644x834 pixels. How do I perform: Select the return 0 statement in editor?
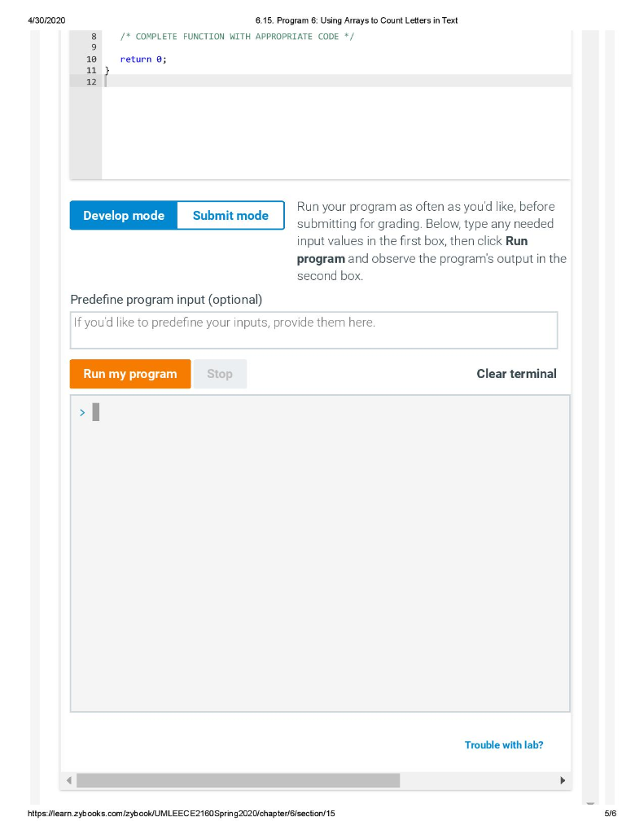(140, 59)
